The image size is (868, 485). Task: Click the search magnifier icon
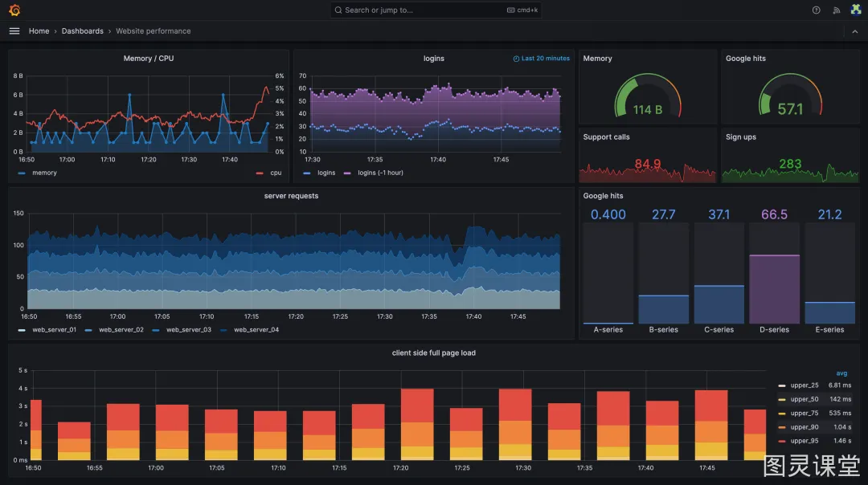point(338,10)
